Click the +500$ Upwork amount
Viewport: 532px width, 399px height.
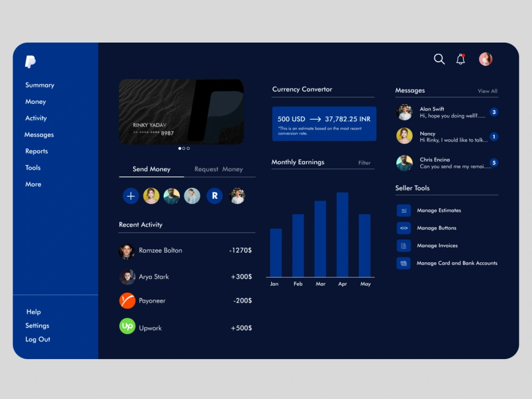coord(241,328)
